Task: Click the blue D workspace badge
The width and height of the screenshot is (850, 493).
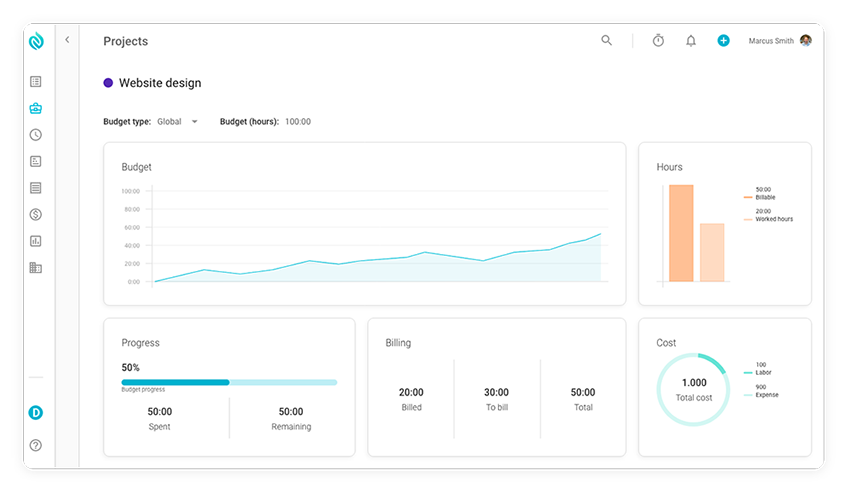Action: (36, 412)
